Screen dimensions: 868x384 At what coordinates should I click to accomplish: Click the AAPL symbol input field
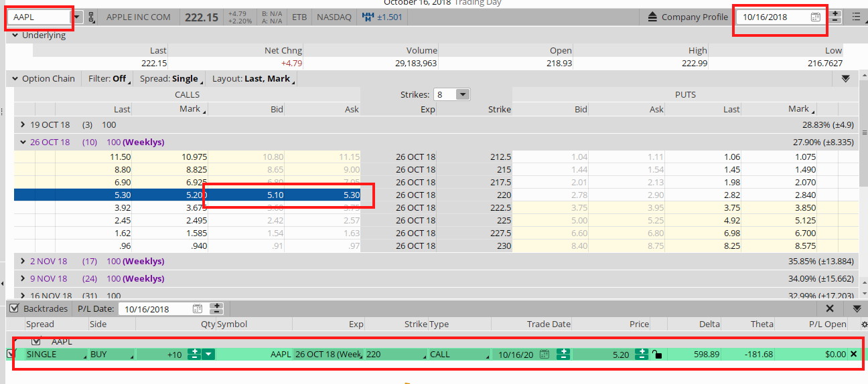39,17
